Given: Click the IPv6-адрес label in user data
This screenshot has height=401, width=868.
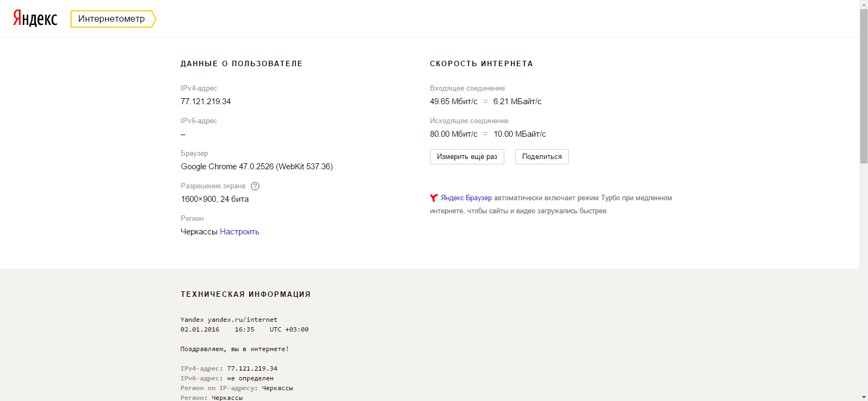Looking at the screenshot, I should point(199,121).
